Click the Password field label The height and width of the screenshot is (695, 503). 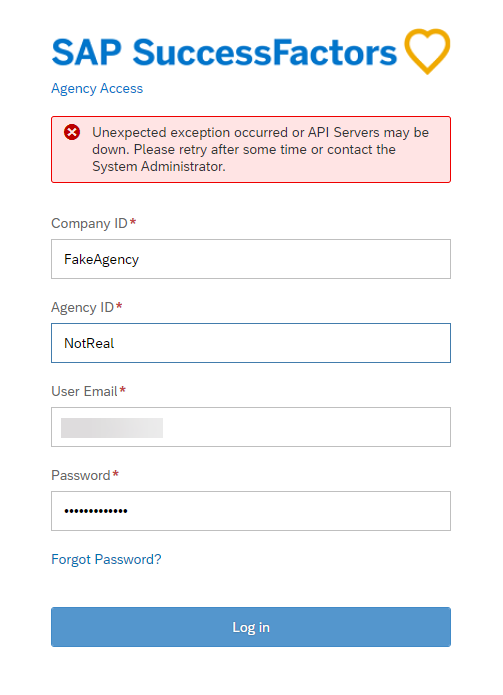point(81,475)
